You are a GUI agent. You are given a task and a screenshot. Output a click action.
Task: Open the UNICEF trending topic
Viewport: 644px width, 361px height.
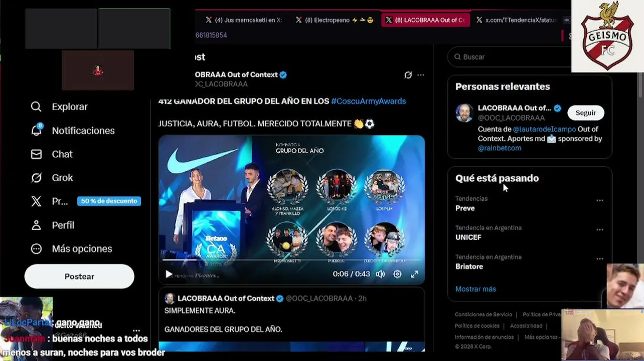(468, 237)
